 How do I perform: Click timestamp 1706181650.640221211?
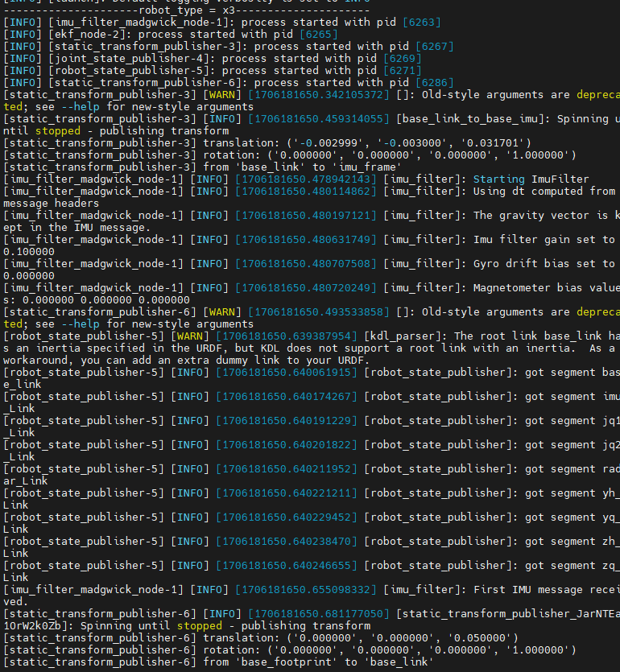point(287,493)
